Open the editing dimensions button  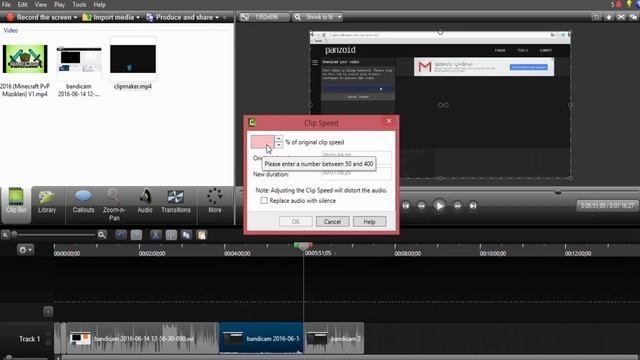tap(264, 17)
